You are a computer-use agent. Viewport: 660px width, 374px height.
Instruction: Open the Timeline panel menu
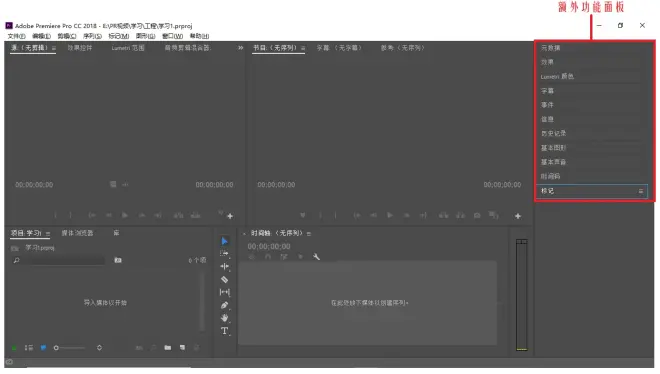309,233
